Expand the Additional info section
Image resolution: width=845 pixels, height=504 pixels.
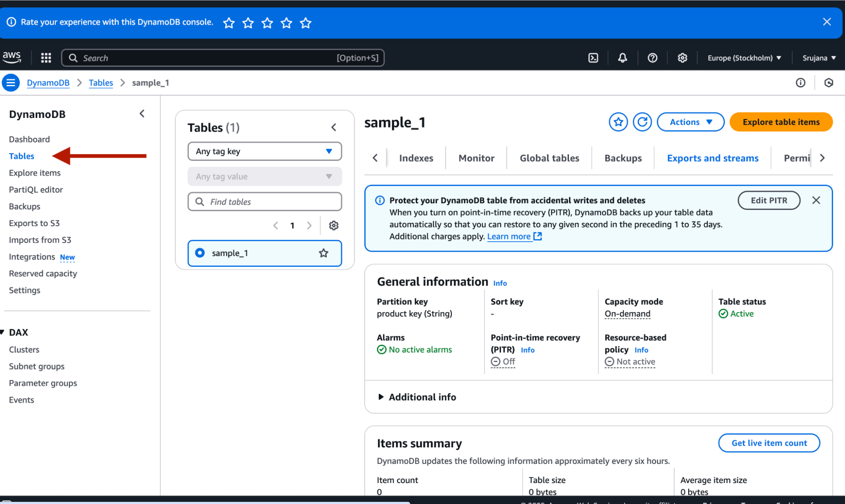click(x=417, y=397)
